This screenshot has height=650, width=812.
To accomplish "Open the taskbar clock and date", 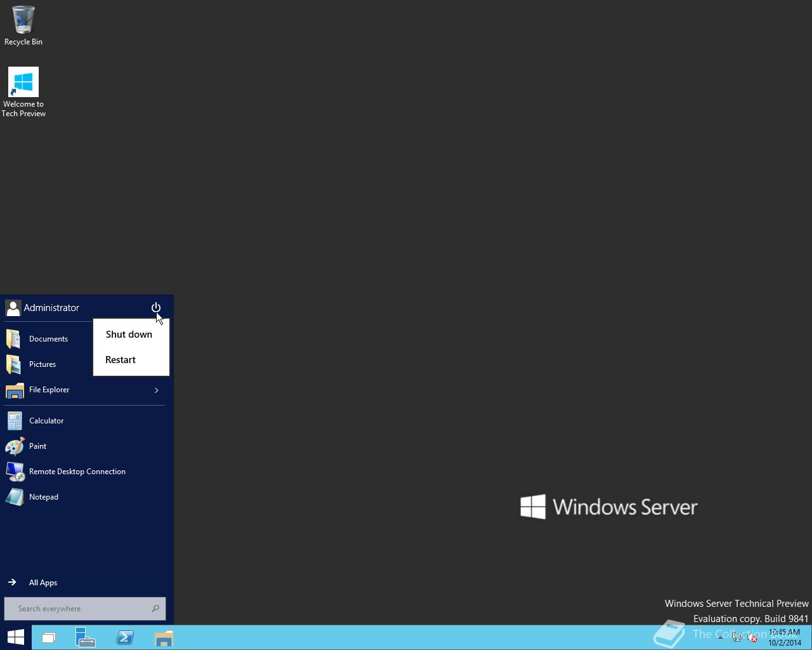I will click(x=785, y=638).
